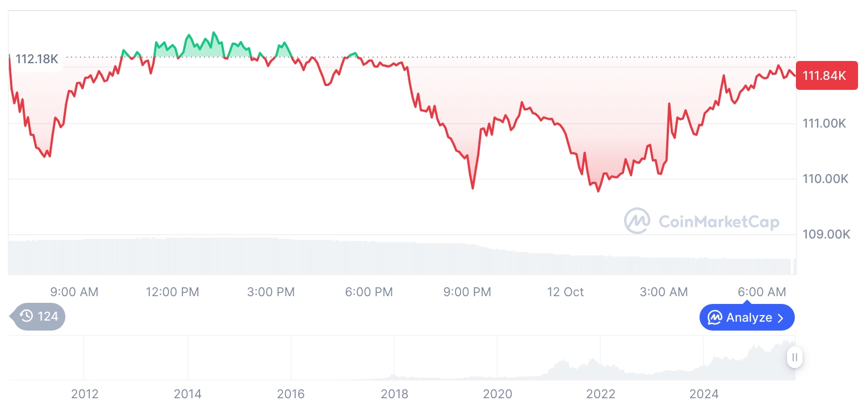Select 2018 on the overview timeline

coord(394,394)
